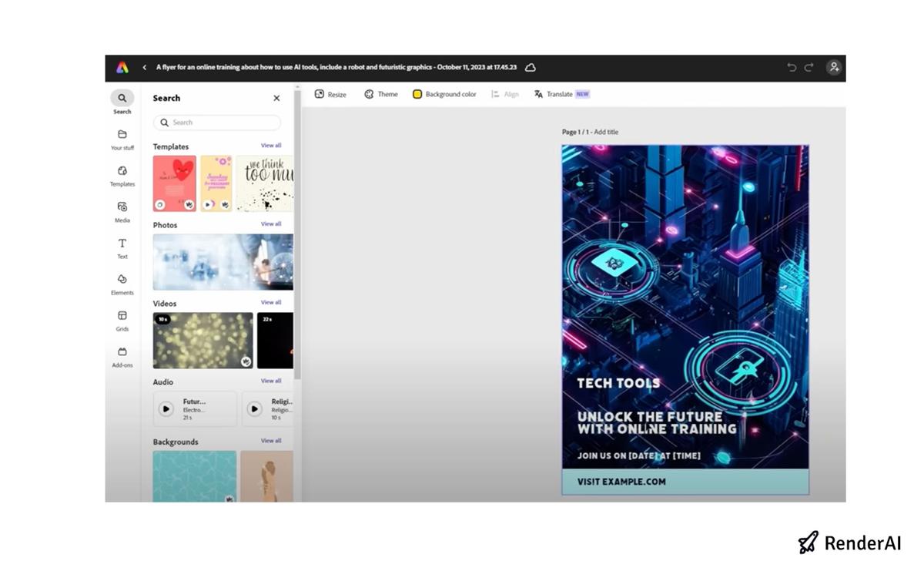924x578 pixels.
Task: Redo the last action
Action: pos(808,67)
